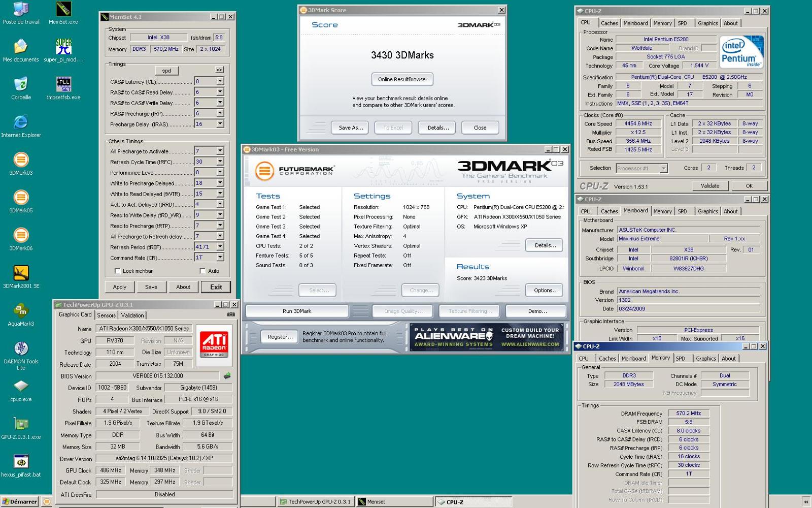Viewport: 812px width, 508px height.
Task: Launch the 3DMark05 desktop icon
Action: (21, 201)
